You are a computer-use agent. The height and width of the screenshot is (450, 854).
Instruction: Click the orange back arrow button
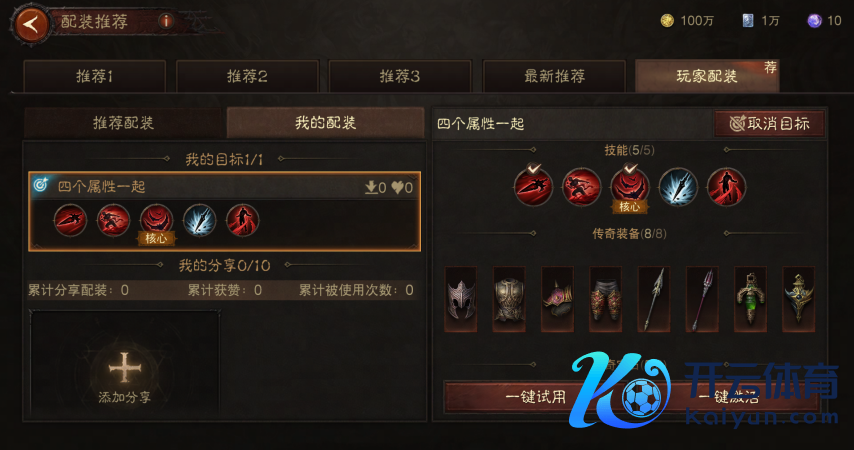click(31, 24)
